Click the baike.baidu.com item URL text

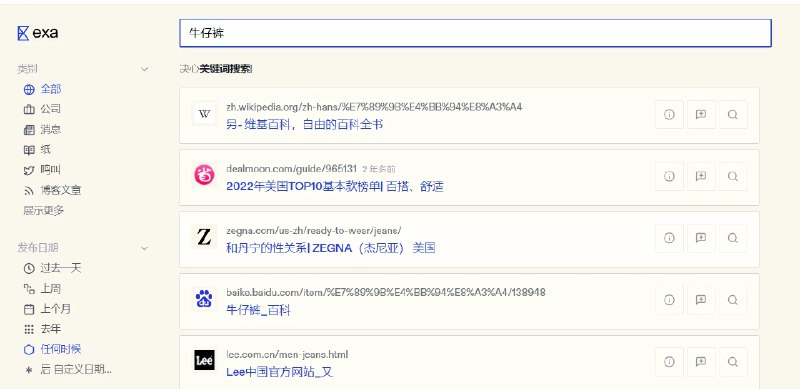tap(386, 293)
